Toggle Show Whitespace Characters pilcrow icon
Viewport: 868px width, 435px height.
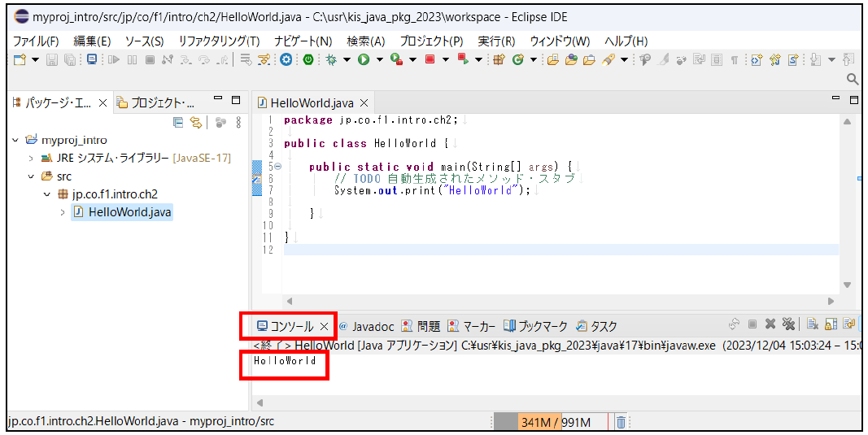[x=734, y=59]
